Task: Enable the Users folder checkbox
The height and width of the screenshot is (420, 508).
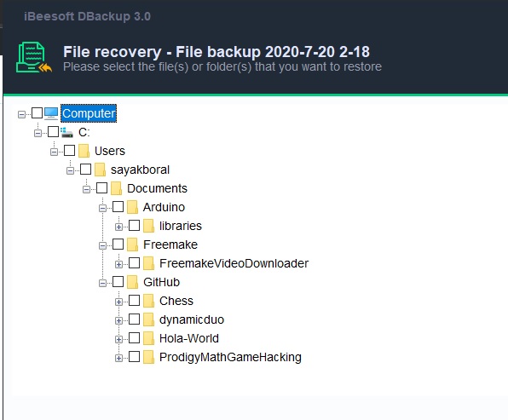Action: point(69,151)
